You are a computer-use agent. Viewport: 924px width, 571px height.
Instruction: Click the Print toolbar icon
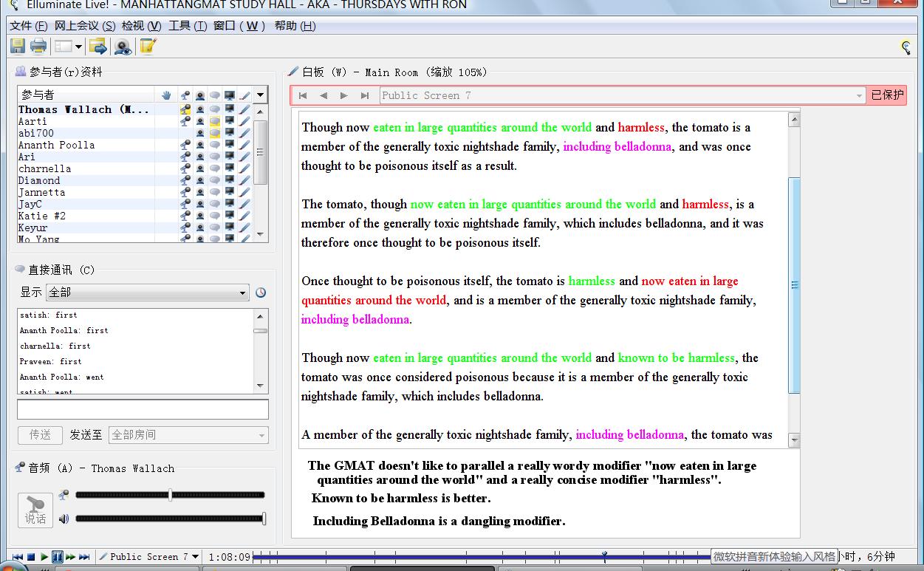point(38,47)
